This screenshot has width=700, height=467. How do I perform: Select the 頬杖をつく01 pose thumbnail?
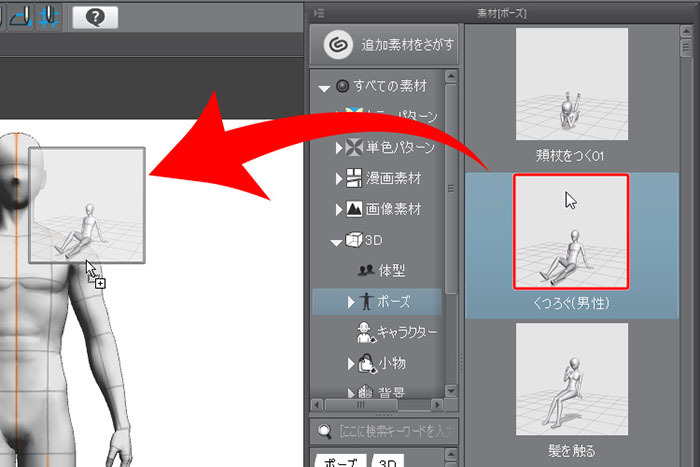pos(572,84)
